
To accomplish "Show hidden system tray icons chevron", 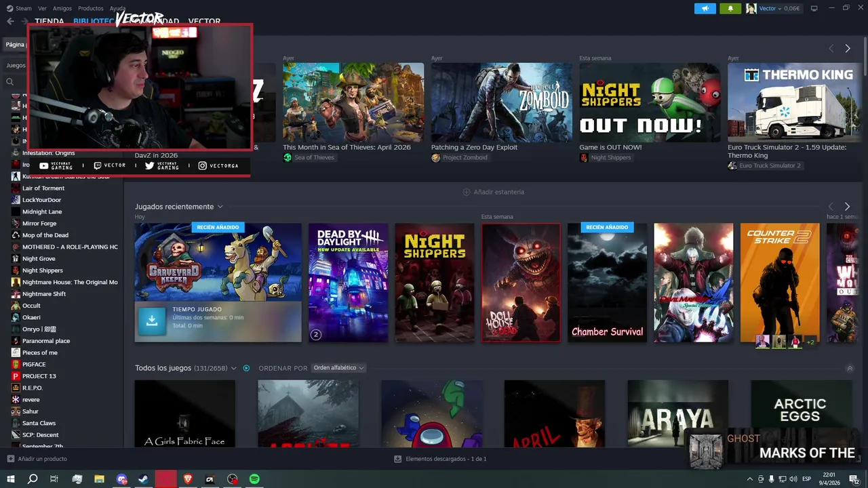I will pyautogui.click(x=749, y=479).
